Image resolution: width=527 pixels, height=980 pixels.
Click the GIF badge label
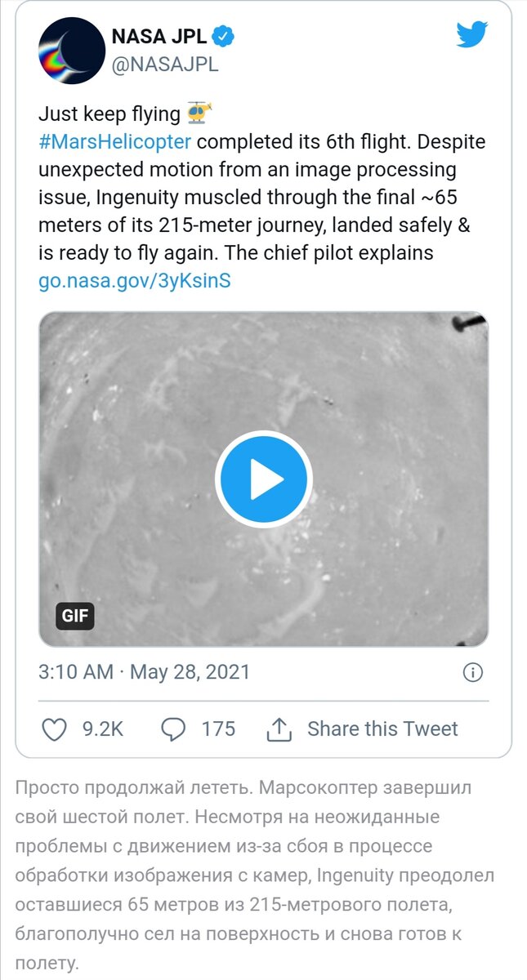click(75, 616)
